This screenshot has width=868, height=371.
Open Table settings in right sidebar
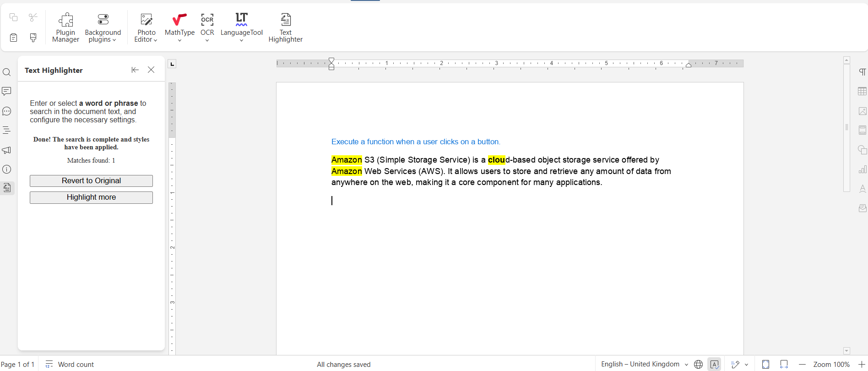pyautogui.click(x=863, y=91)
